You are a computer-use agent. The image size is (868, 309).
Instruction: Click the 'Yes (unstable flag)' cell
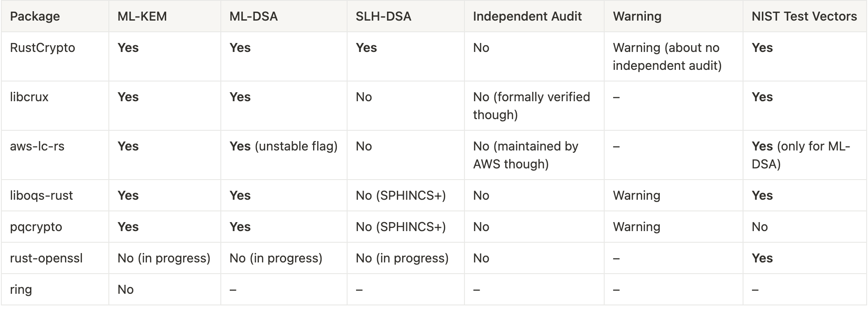(283, 146)
